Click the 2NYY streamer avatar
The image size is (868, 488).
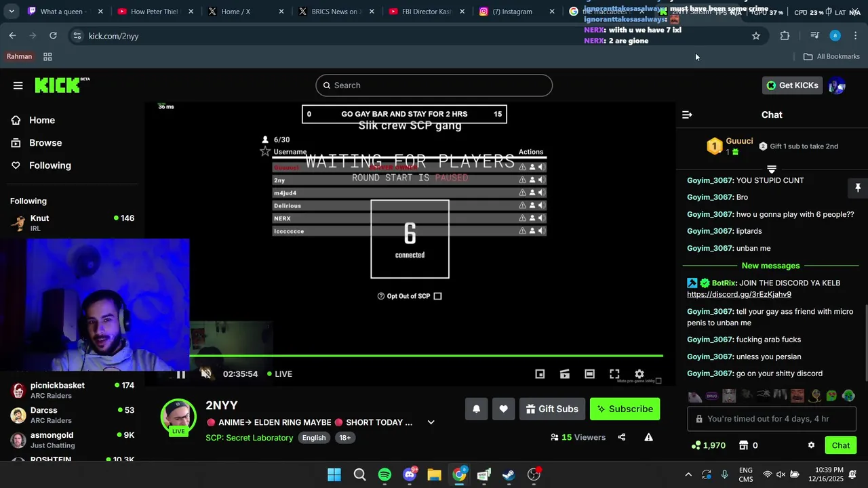tap(178, 417)
